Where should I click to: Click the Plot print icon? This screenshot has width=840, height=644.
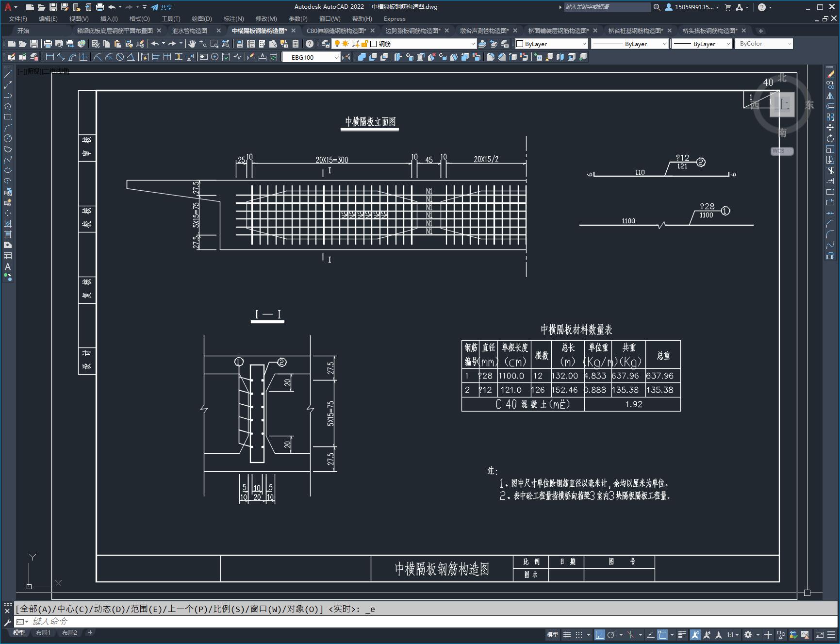click(x=48, y=44)
